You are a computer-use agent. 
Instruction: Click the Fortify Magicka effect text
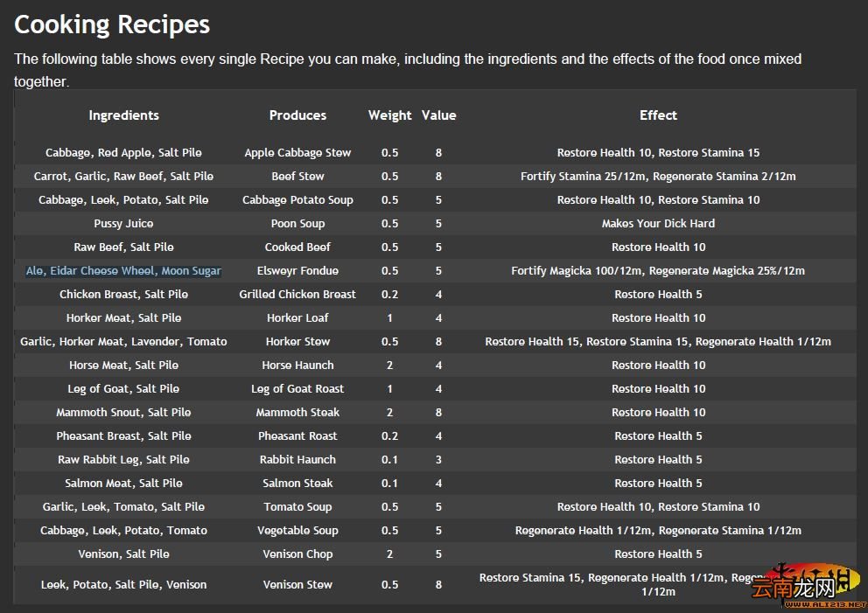[658, 271]
